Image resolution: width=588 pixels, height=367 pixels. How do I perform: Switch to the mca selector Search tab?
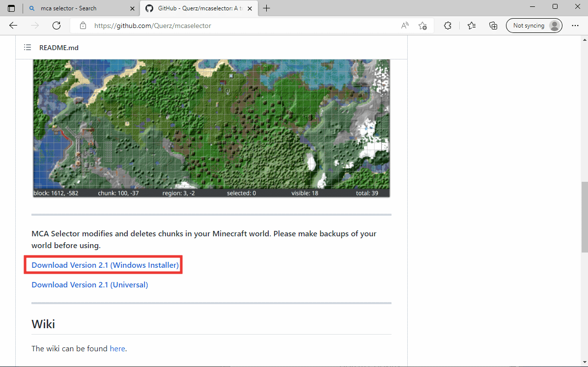click(81, 8)
